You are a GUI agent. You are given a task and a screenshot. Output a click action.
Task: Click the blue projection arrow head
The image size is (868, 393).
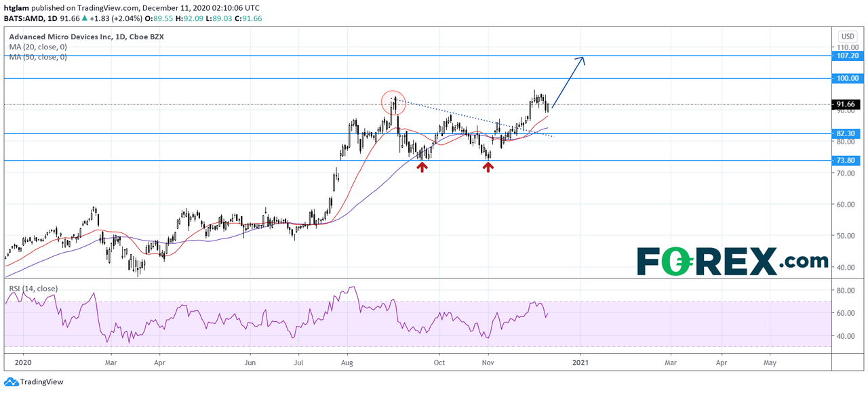pyautogui.click(x=580, y=60)
